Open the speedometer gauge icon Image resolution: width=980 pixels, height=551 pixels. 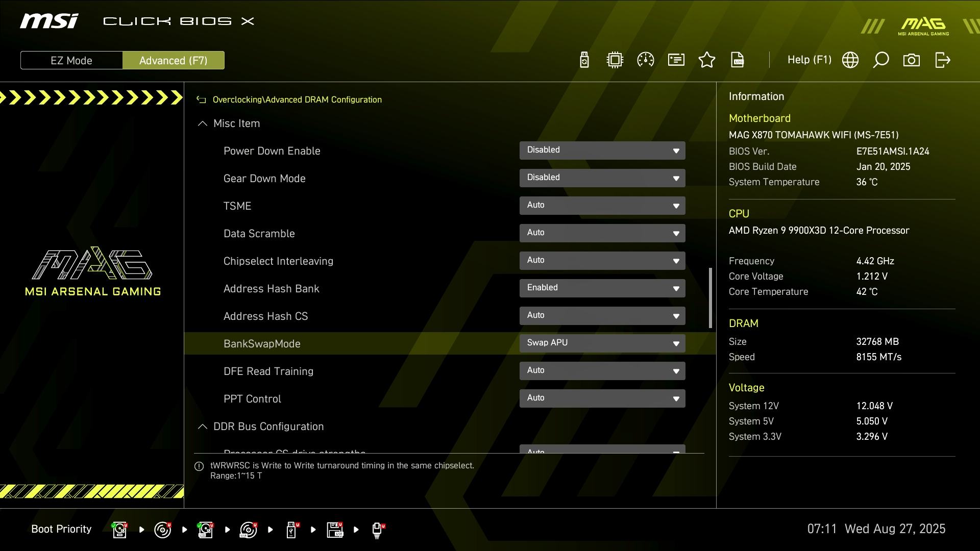point(646,60)
